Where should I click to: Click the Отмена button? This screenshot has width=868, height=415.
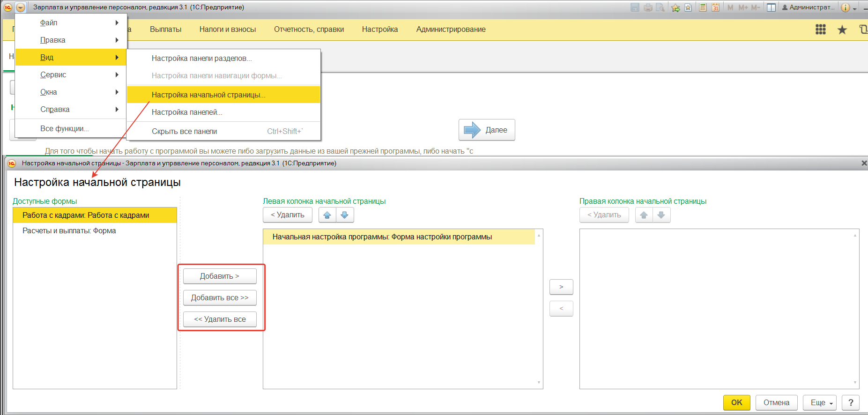(777, 402)
